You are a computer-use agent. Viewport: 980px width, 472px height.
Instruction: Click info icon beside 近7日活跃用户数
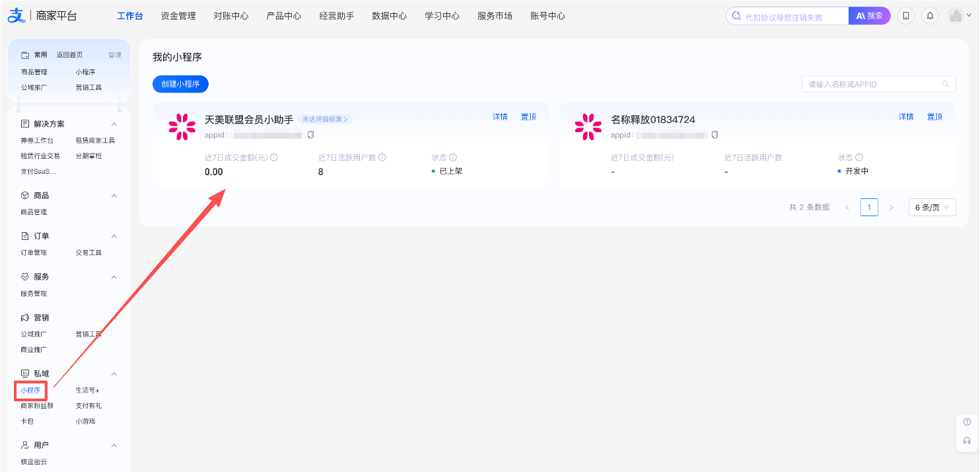(382, 157)
